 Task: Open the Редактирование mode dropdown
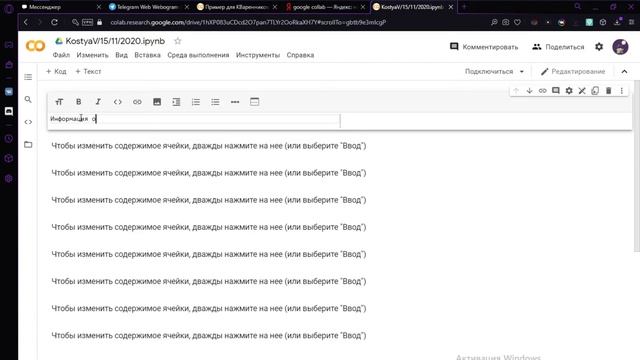[x=573, y=71]
